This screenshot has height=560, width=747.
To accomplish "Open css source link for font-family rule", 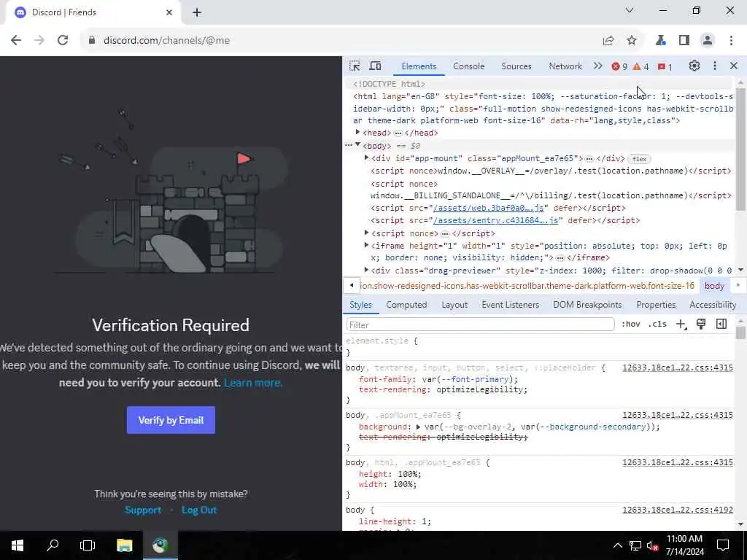I will [678, 367].
